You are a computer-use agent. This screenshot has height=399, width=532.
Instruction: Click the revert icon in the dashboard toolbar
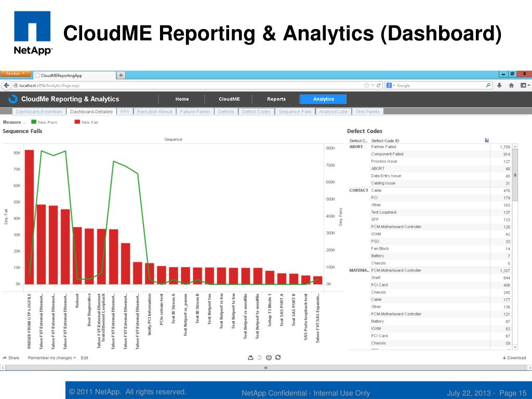tap(260, 357)
